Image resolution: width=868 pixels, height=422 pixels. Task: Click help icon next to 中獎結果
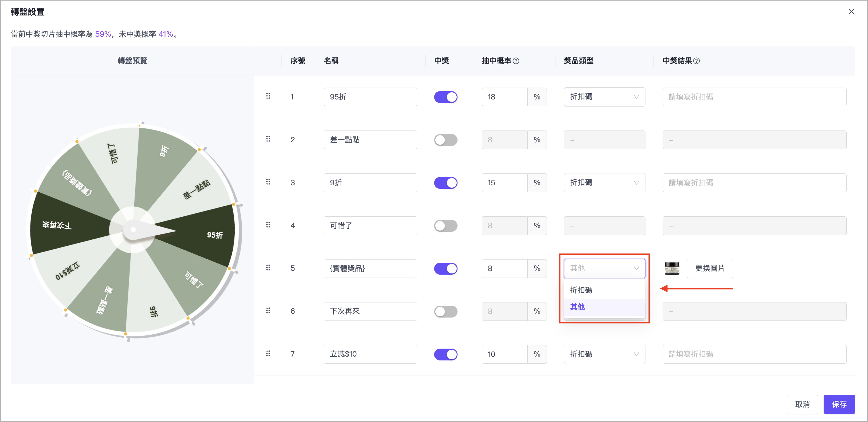[696, 61]
